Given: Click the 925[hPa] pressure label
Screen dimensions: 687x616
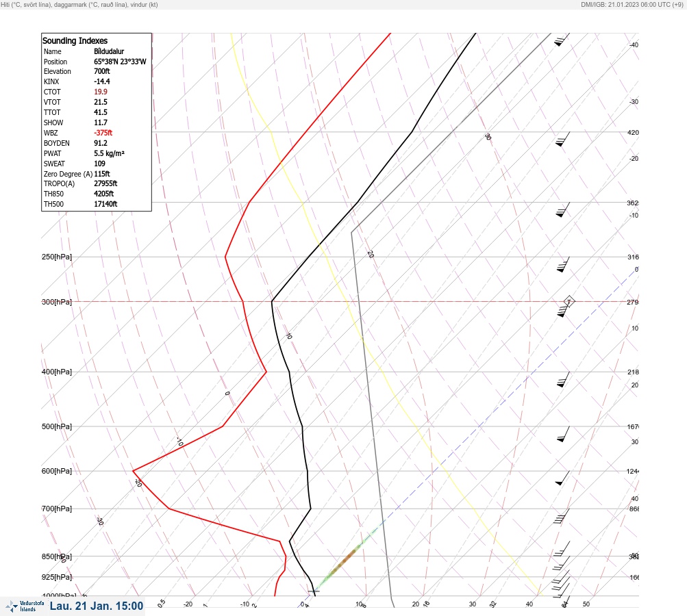Looking at the screenshot, I should (57, 577).
